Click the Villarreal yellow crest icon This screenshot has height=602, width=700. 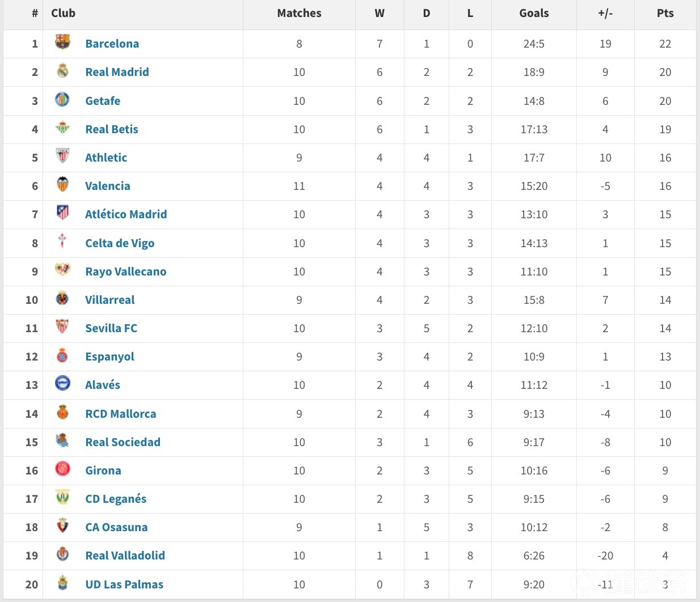tap(62, 298)
